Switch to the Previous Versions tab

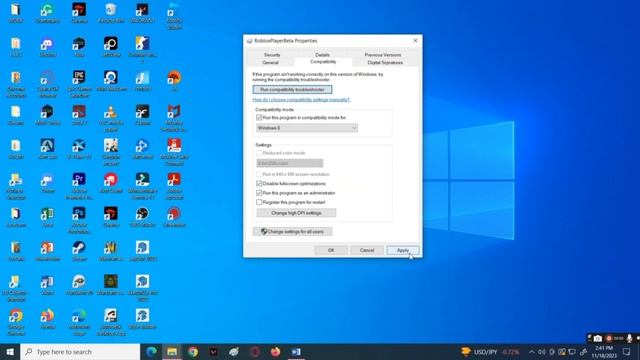382,55
